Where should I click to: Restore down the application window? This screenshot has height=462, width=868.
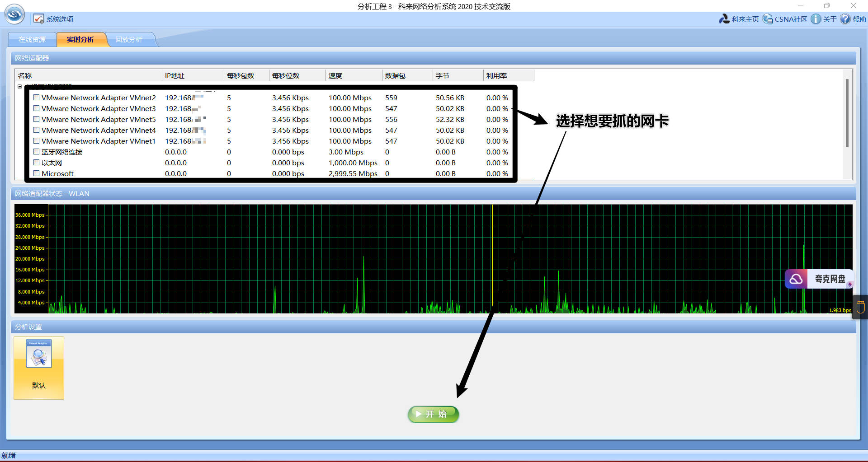coord(827,6)
